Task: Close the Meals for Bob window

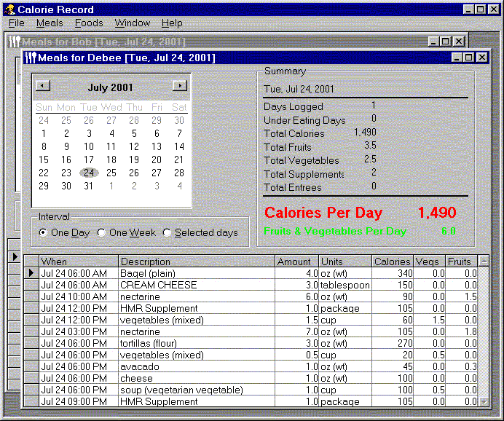Action: 459,42
